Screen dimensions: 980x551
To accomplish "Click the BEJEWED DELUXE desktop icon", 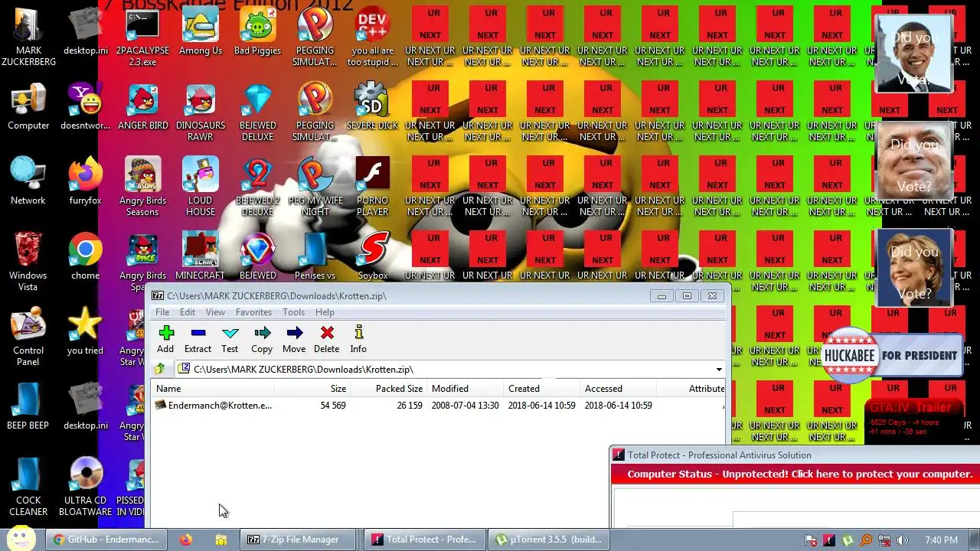I will click(x=258, y=112).
